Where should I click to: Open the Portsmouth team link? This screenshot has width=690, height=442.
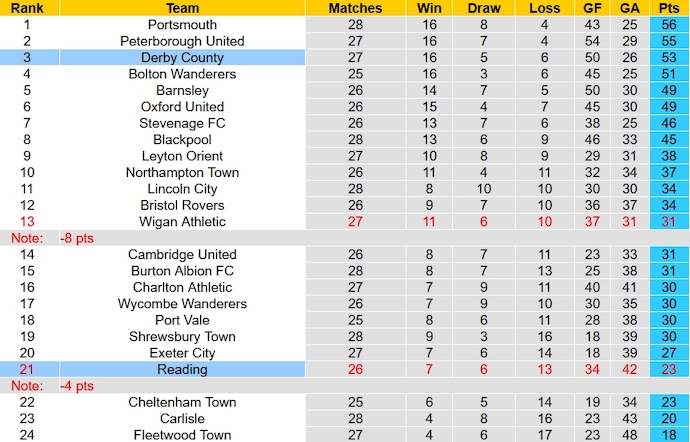click(182, 25)
